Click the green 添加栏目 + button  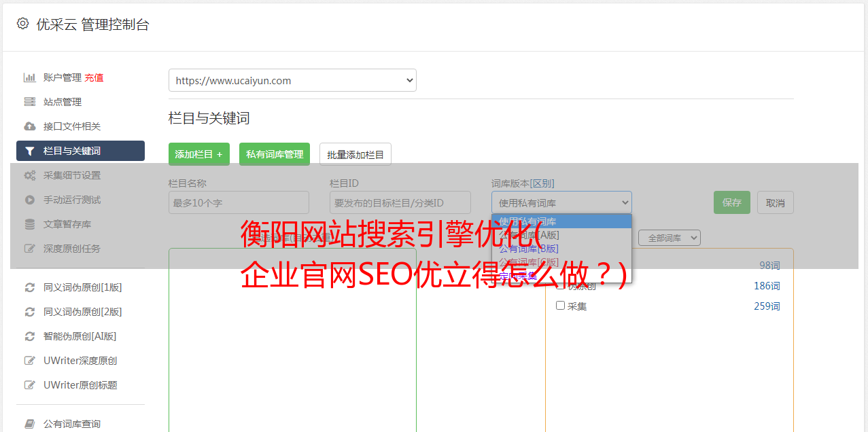[199, 154]
